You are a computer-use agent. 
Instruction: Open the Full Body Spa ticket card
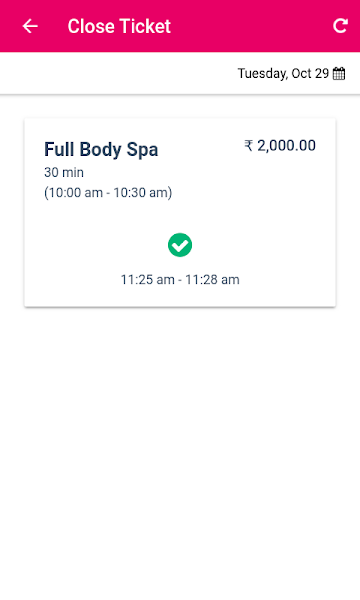180,212
